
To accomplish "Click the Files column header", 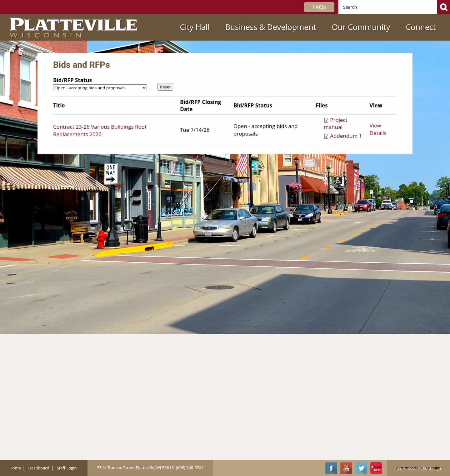I will 322,106.
